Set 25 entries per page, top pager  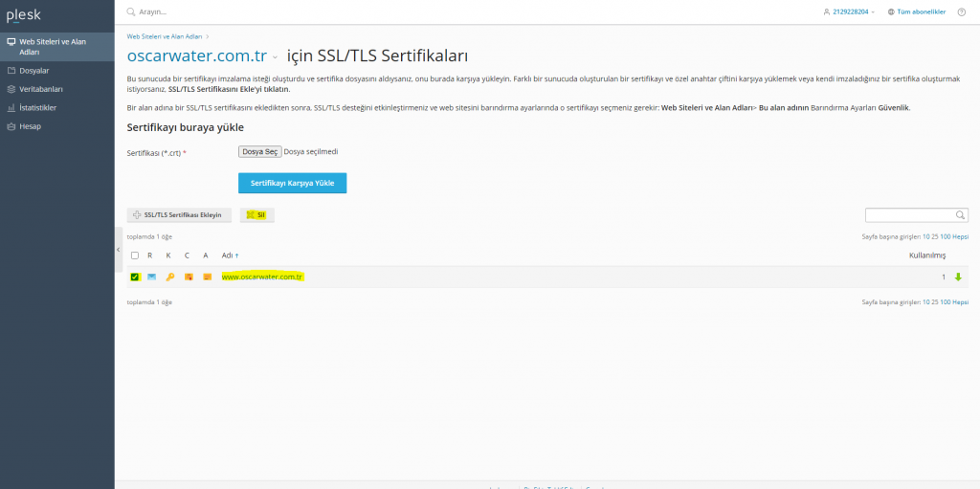click(934, 237)
